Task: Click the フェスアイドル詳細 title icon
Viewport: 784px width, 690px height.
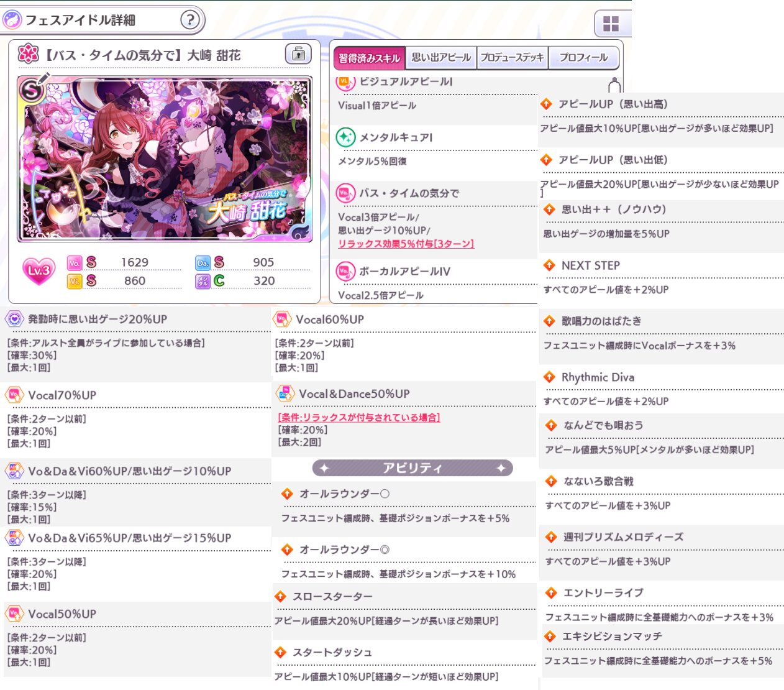Action: pyautogui.click(x=11, y=20)
